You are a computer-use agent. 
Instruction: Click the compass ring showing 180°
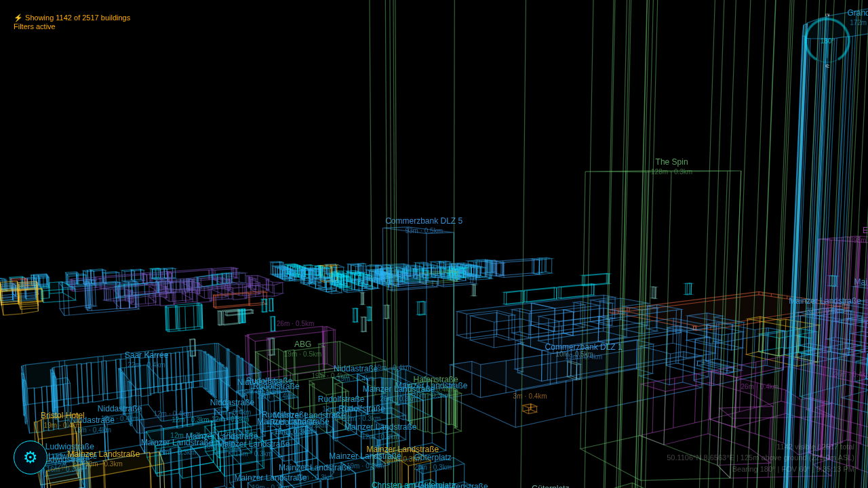click(827, 41)
